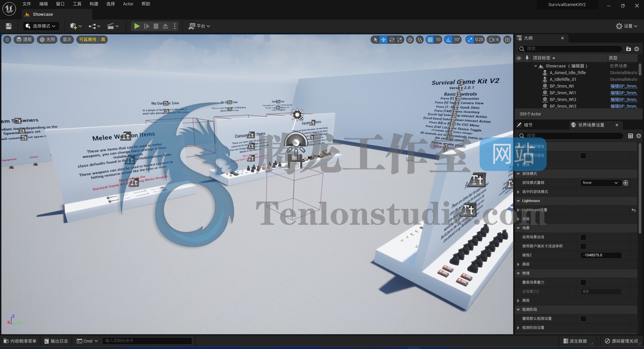Screen dimensions: 644x349
Task: Click the skip/advance frame button
Action: [x=147, y=26]
